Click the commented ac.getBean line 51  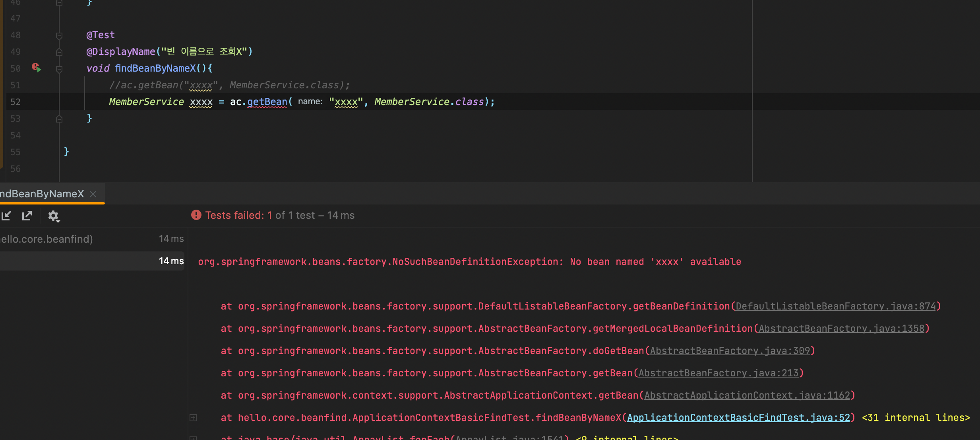[230, 85]
